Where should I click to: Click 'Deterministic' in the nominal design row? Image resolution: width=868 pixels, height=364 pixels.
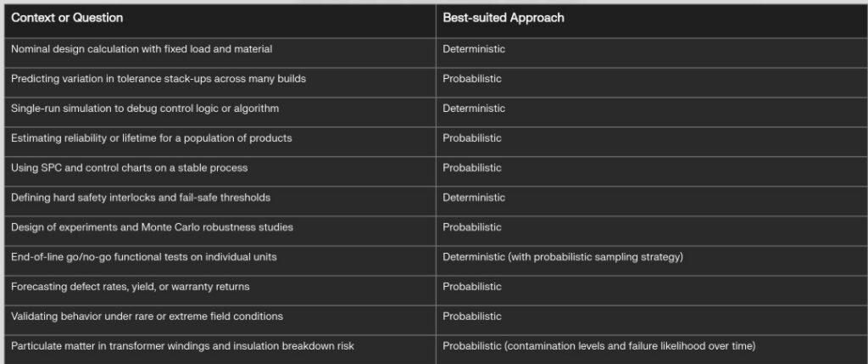coord(474,49)
